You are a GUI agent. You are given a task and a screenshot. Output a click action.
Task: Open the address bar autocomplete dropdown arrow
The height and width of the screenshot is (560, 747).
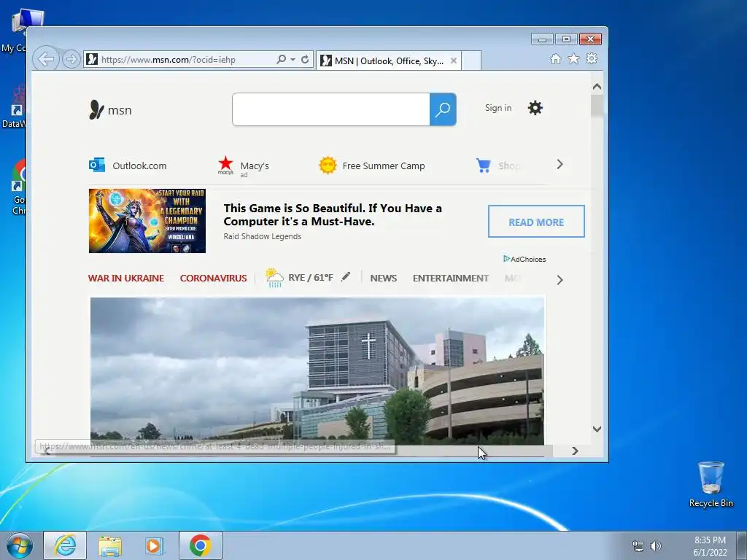[293, 60]
